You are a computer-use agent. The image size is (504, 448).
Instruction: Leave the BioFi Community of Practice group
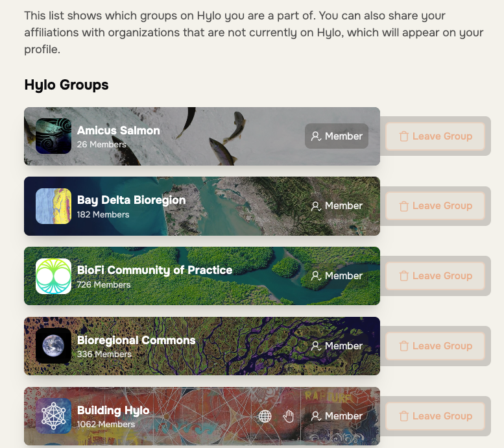tap(435, 276)
